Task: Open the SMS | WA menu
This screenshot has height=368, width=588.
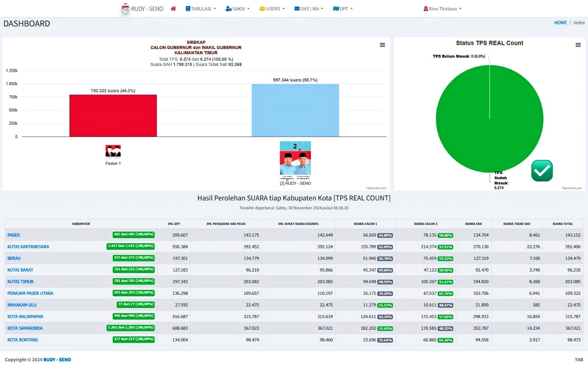Action: [309, 8]
